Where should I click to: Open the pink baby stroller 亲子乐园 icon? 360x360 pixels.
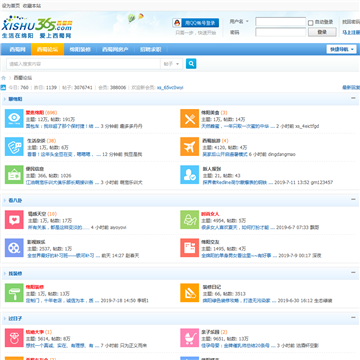(190, 338)
